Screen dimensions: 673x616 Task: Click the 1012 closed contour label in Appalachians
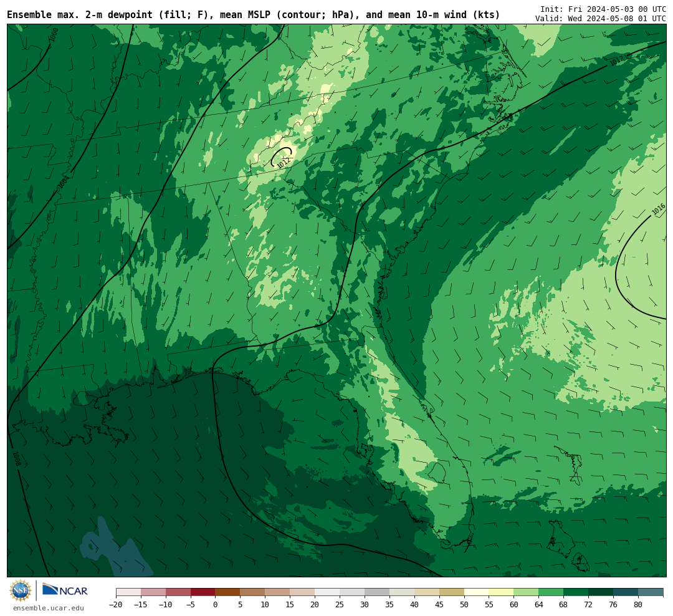pyautogui.click(x=284, y=162)
